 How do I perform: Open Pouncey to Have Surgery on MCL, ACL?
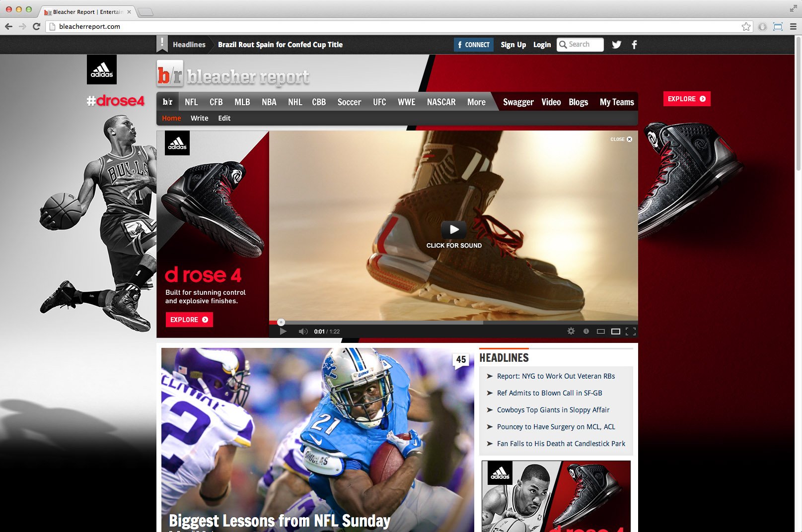coord(556,427)
